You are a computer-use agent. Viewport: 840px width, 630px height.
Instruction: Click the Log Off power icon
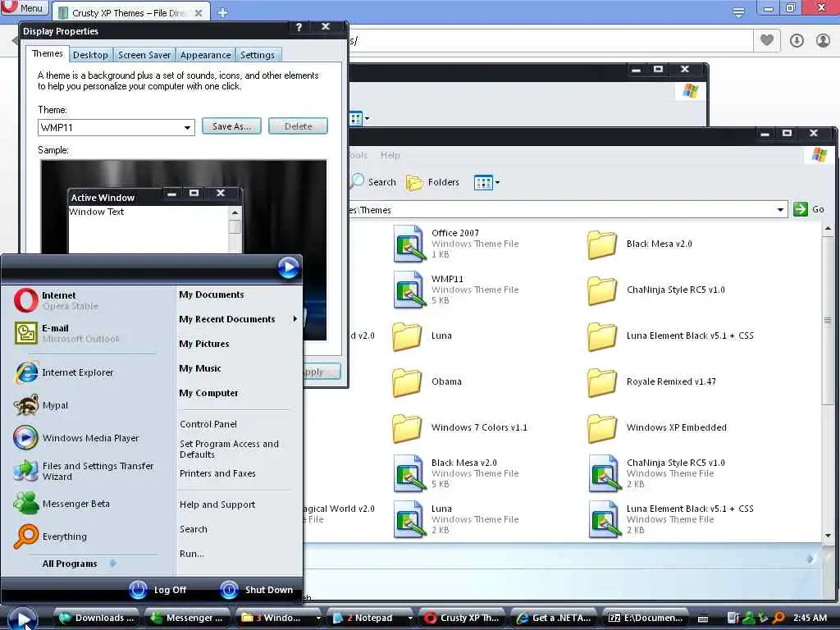pyautogui.click(x=138, y=589)
